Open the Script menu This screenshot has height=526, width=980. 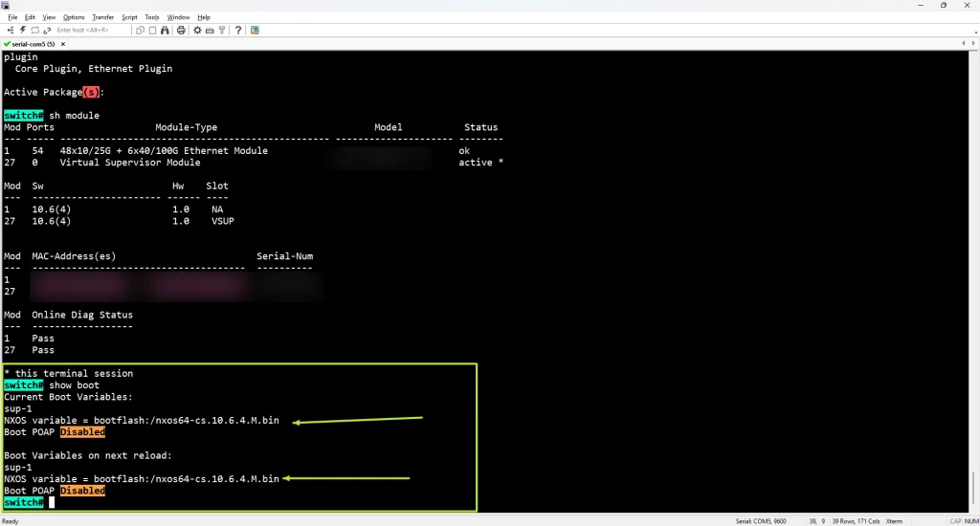[129, 17]
